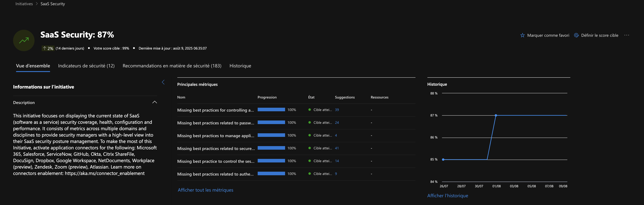Screen dimensions: 644x205
Task: Collapse the Description section chevron
Action: [155, 102]
